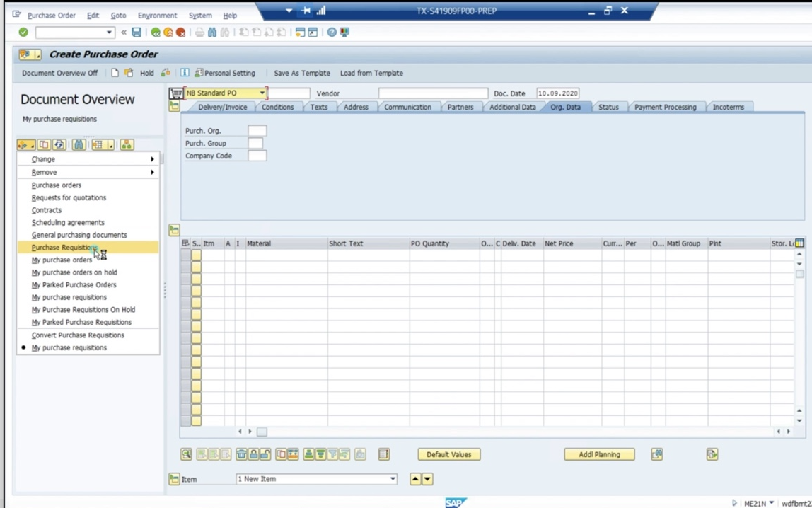Switch to the Delivery/Invoice tab
The image size is (812, 508).
(223, 108)
